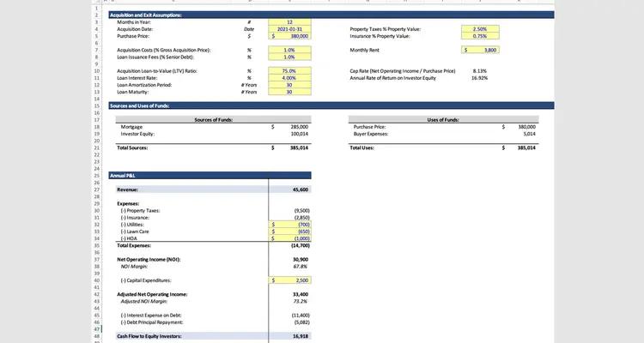The image size is (644, 343).
Task: Click the 'Uses of Funds:' column heading
Action: (x=443, y=120)
